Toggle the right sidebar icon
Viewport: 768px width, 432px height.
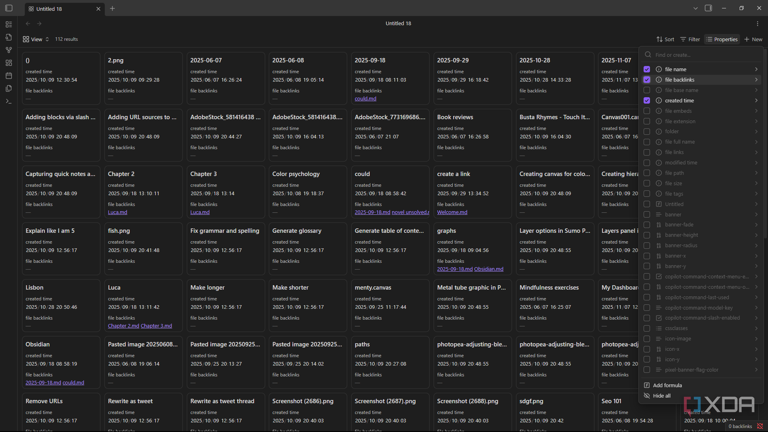pyautogui.click(x=708, y=8)
